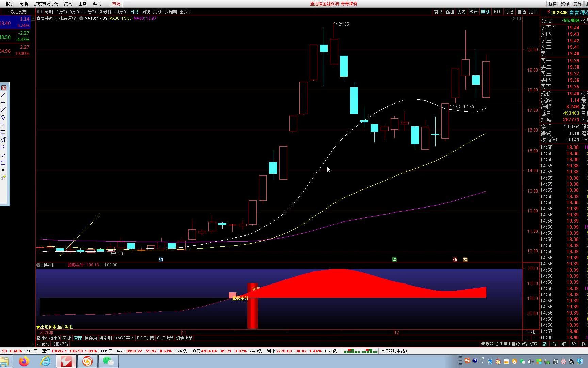Remove stock from watchlist via -自选
This screenshot has height=368, width=588.
click(521, 12)
